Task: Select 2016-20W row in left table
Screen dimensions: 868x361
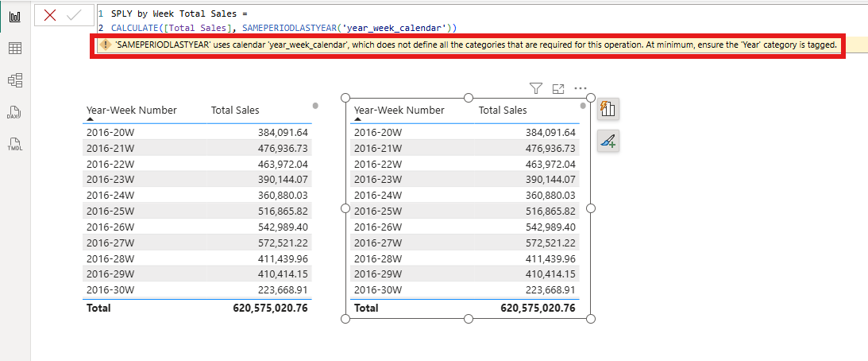Action: pos(198,133)
